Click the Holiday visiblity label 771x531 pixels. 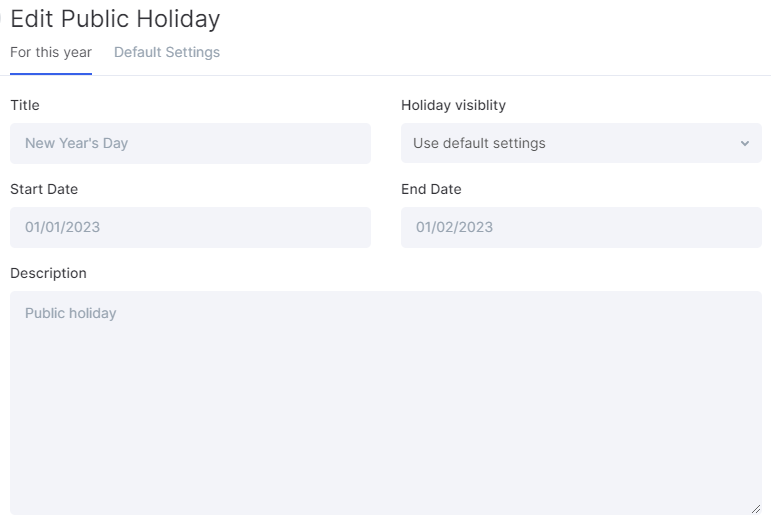point(453,105)
